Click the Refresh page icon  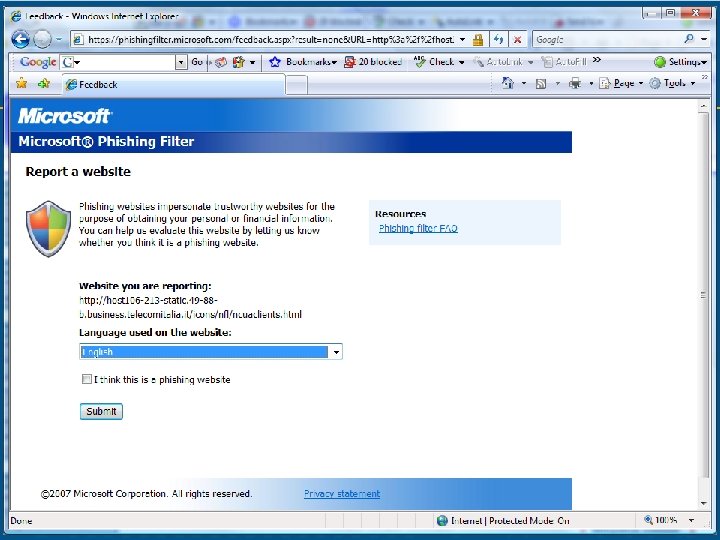pos(499,39)
